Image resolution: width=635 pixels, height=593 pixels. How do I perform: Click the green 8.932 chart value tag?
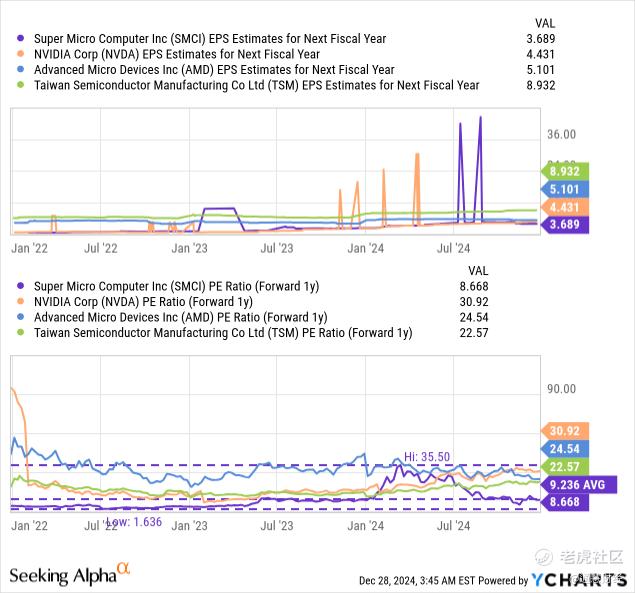[565, 171]
